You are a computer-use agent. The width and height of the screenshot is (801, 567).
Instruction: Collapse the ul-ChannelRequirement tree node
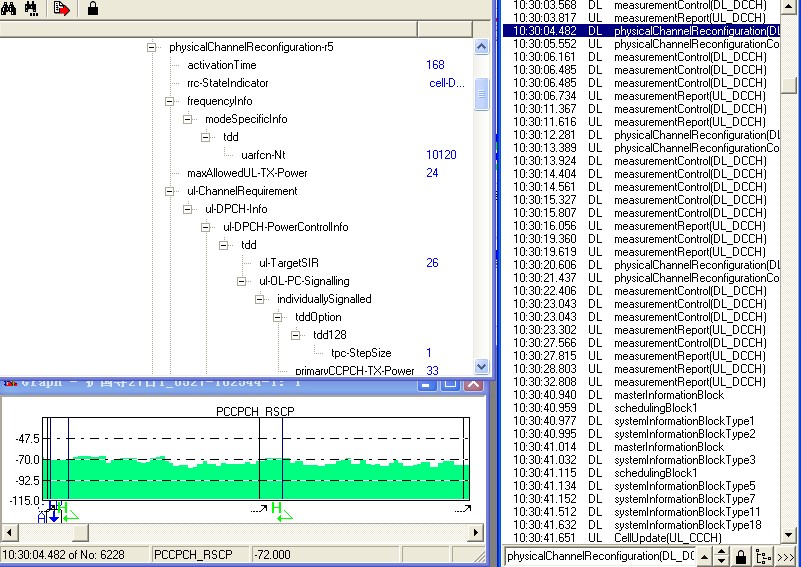pyautogui.click(x=170, y=191)
